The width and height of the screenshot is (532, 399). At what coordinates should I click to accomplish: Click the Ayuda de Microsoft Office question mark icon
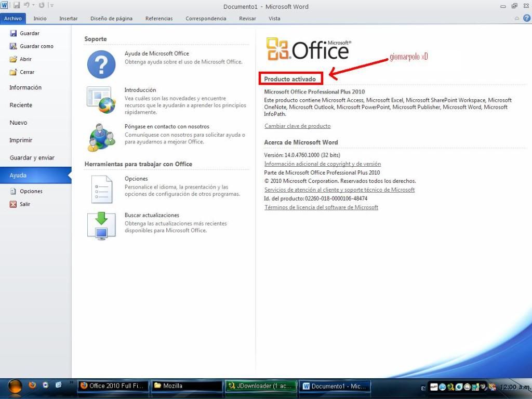click(x=101, y=64)
